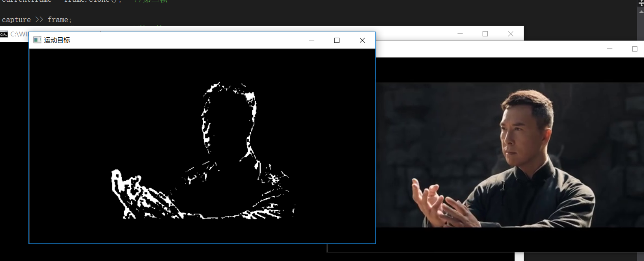The height and width of the screenshot is (261, 644).
Task: Minimize the 运动目标 window
Action: click(312, 40)
